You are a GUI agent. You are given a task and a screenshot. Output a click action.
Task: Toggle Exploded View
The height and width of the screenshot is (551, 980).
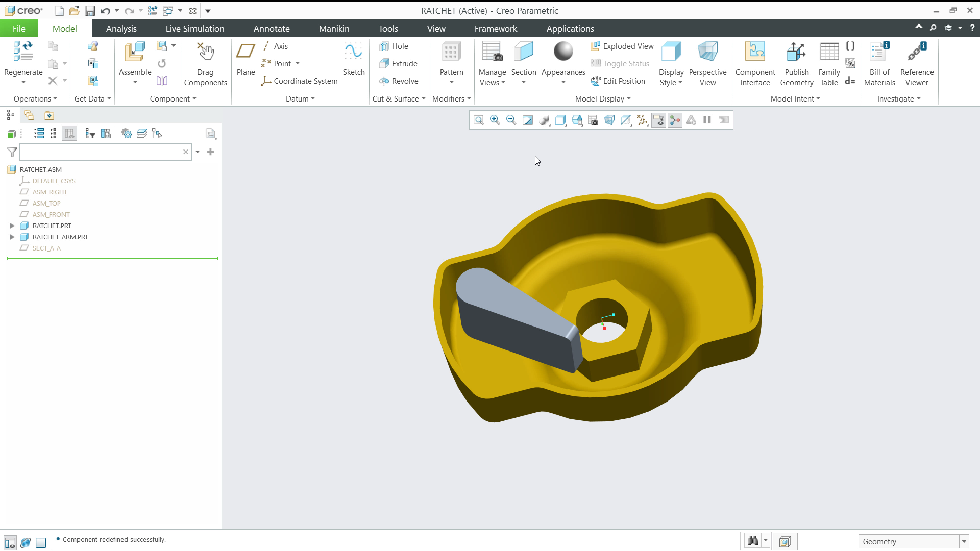tap(622, 46)
